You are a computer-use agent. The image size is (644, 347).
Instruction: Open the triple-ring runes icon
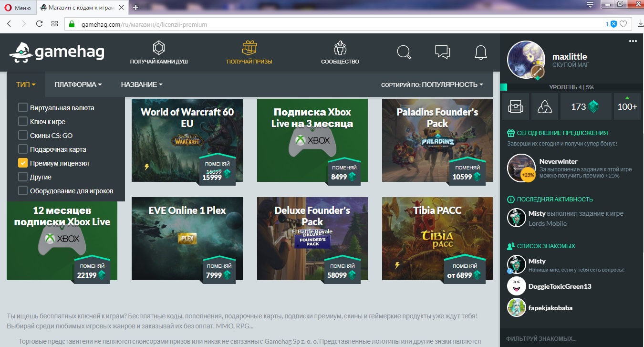click(x=544, y=106)
